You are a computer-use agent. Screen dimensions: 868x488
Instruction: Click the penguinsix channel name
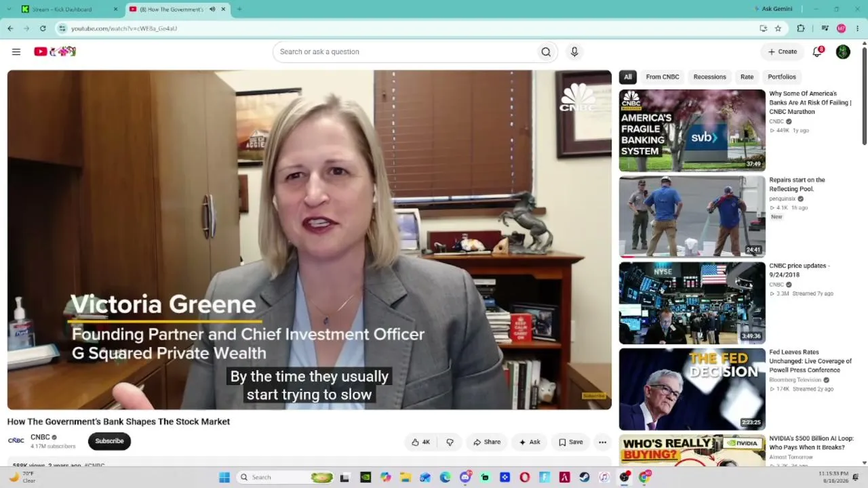coord(782,199)
